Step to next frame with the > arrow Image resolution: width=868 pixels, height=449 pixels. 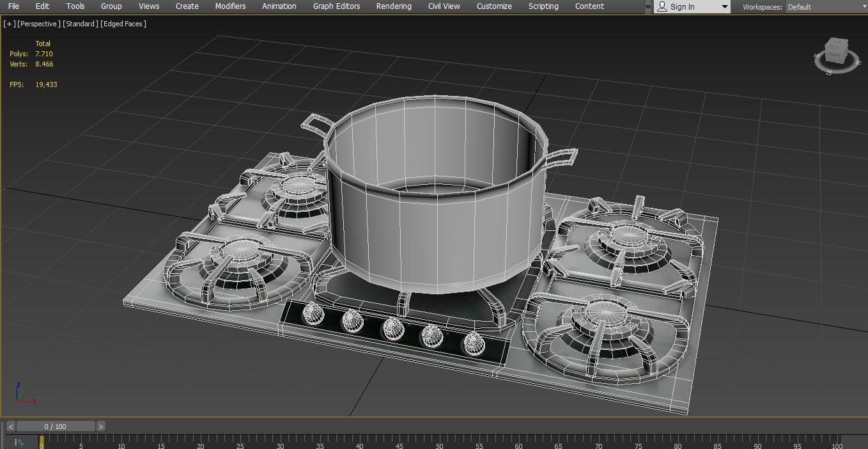tap(101, 426)
